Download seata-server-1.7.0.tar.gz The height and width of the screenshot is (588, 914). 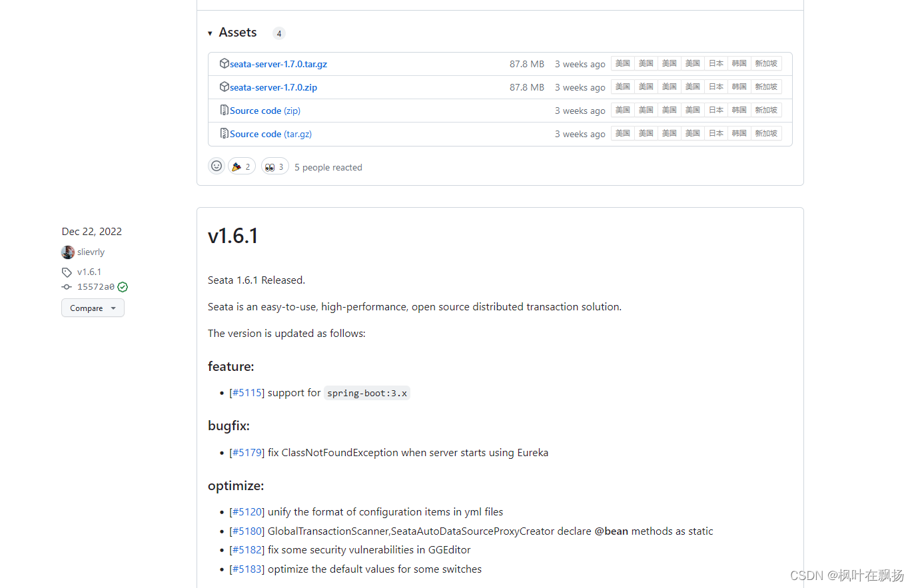click(x=278, y=63)
